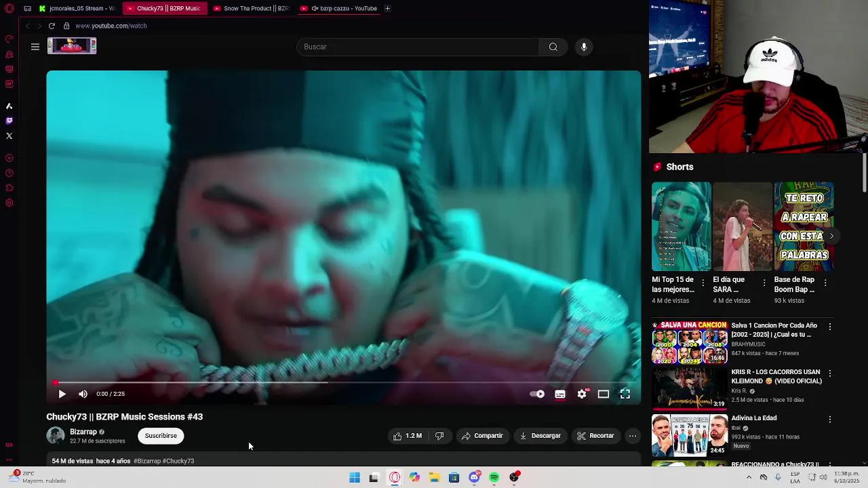The height and width of the screenshot is (488, 868).
Task: Open 'Salva 1 Cancion Por Cada Año' video
Action: (690, 342)
